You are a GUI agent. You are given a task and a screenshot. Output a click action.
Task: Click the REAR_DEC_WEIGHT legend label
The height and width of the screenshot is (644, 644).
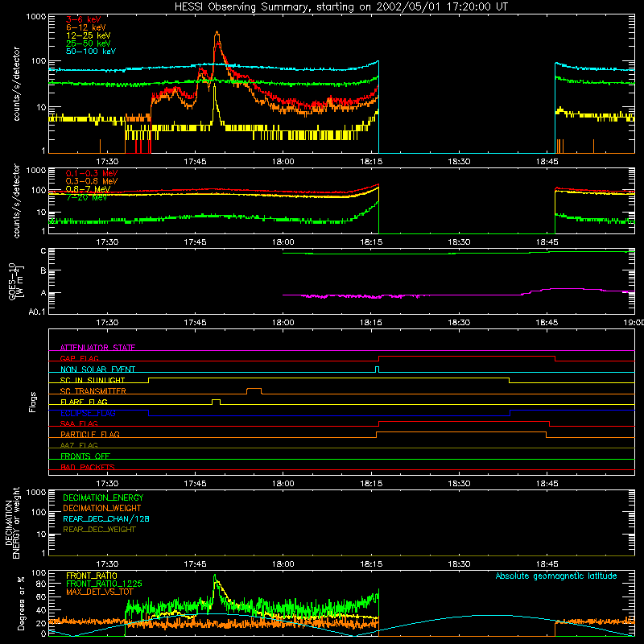[x=99, y=530]
